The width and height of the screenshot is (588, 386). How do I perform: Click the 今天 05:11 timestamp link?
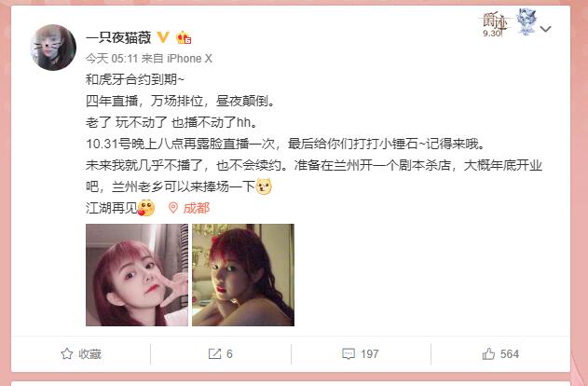pos(112,59)
